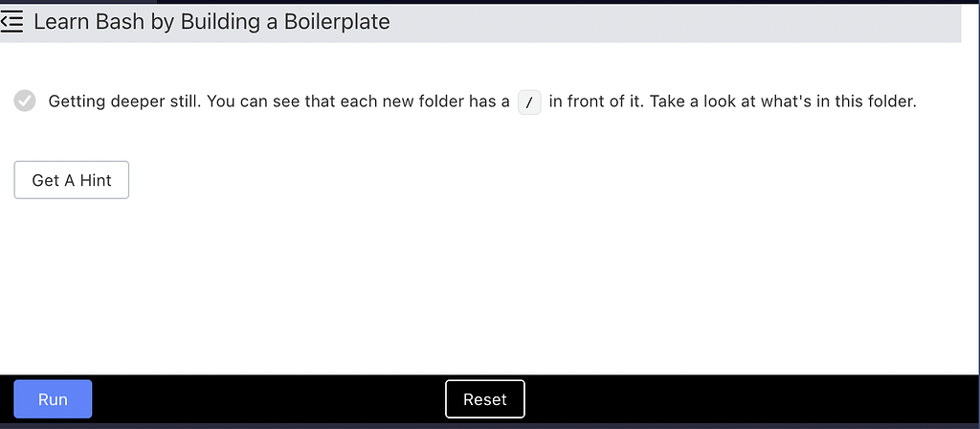Click the word Boilerplate in the header
The height and width of the screenshot is (429, 980).
(x=337, y=22)
